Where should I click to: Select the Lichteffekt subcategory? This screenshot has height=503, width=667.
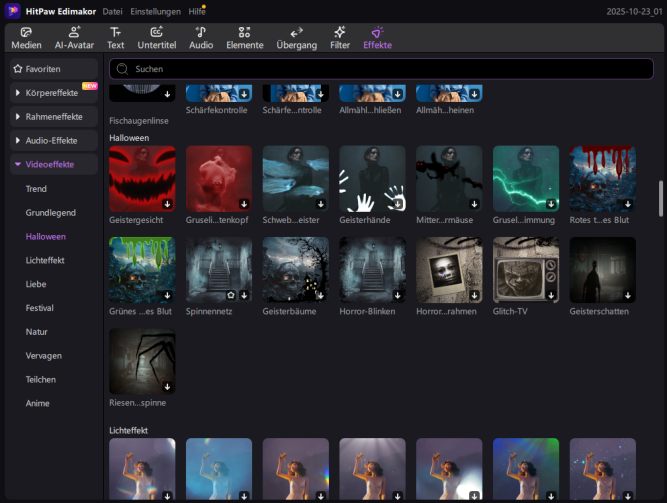[47, 260]
